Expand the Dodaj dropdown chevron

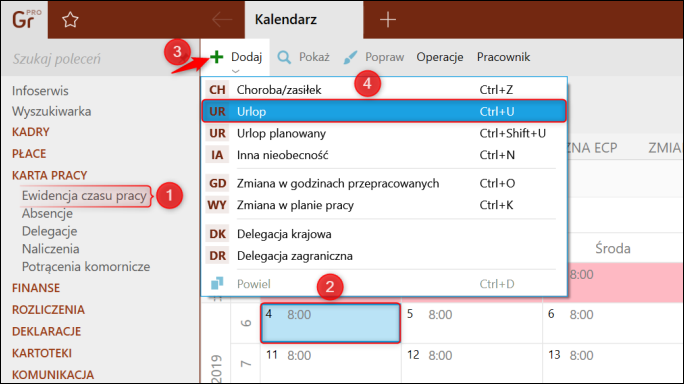click(x=236, y=71)
